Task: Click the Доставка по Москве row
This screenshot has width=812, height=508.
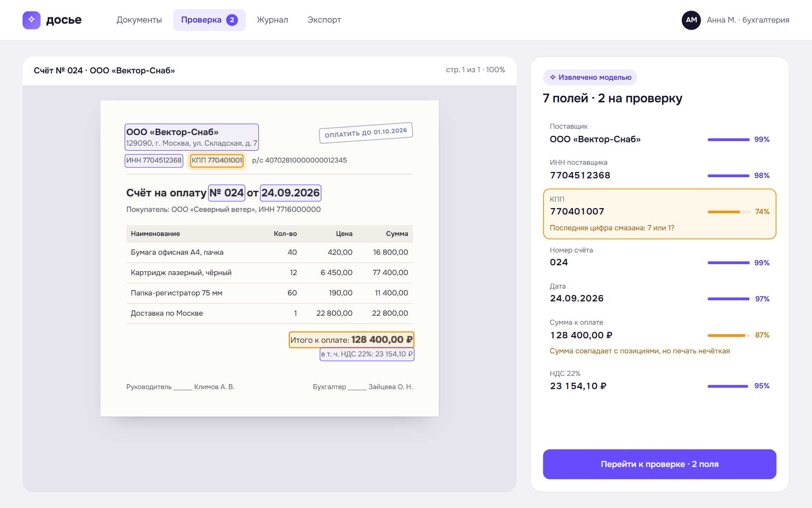Action: coord(270,313)
